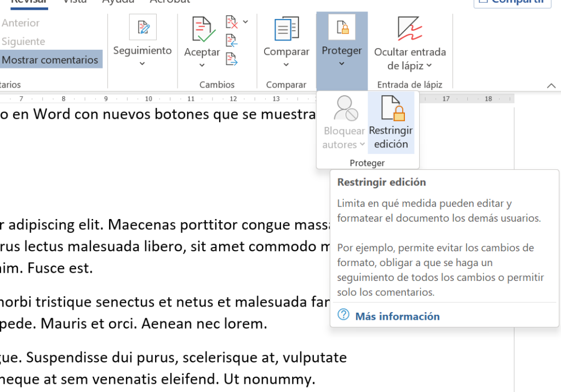Screen dimensions: 561x392
Task: Click the Seguimiento tracking icon
Action: [x=142, y=27]
